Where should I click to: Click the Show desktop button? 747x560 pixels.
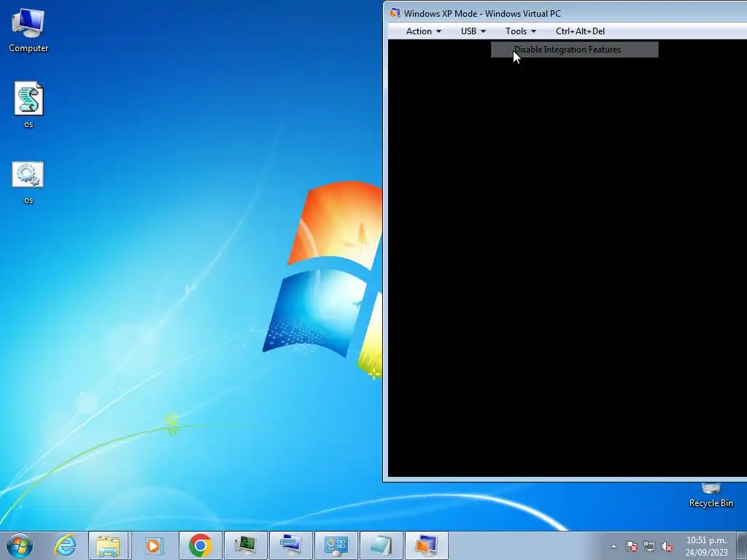tap(741, 545)
